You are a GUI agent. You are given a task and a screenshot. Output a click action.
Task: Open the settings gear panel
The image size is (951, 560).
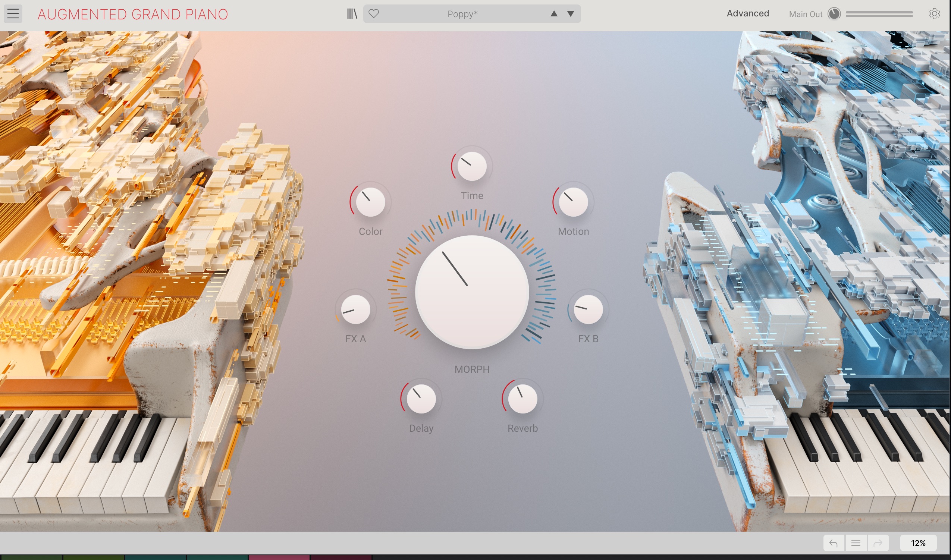pos(934,14)
